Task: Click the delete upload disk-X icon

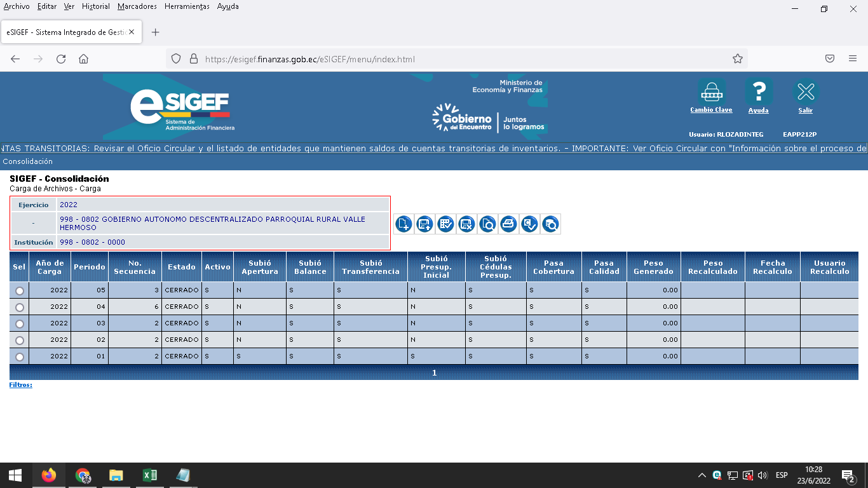Action: tap(466, 224)
